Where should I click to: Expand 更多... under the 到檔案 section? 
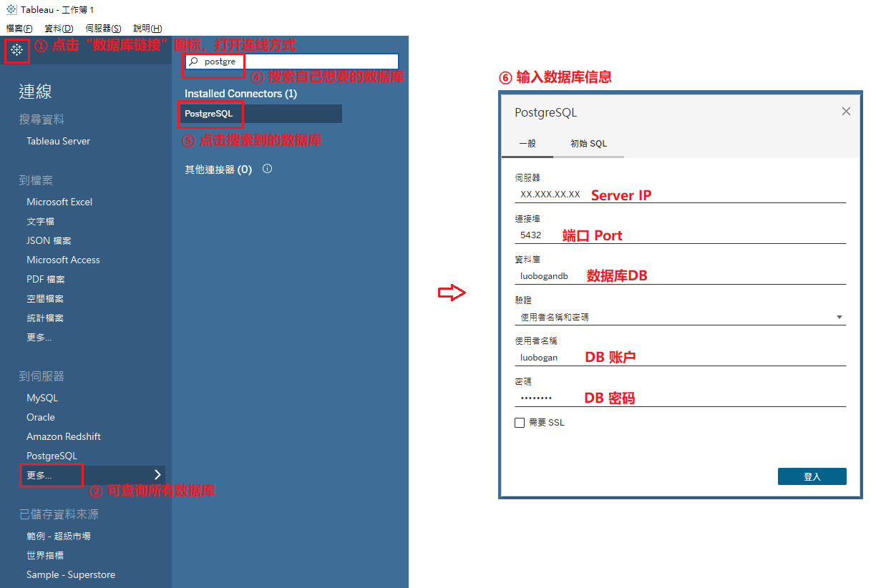(39, 336)
